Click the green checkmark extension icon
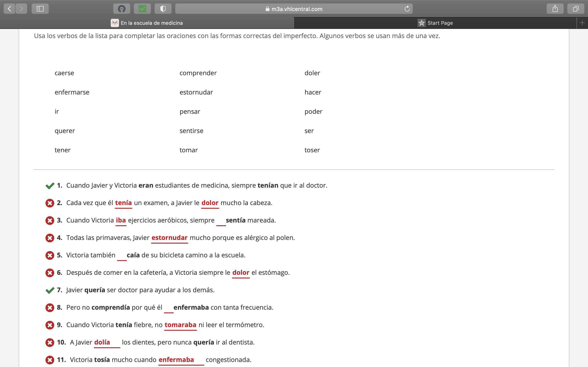This screenshot has width=588, height=367. (142, 9)
